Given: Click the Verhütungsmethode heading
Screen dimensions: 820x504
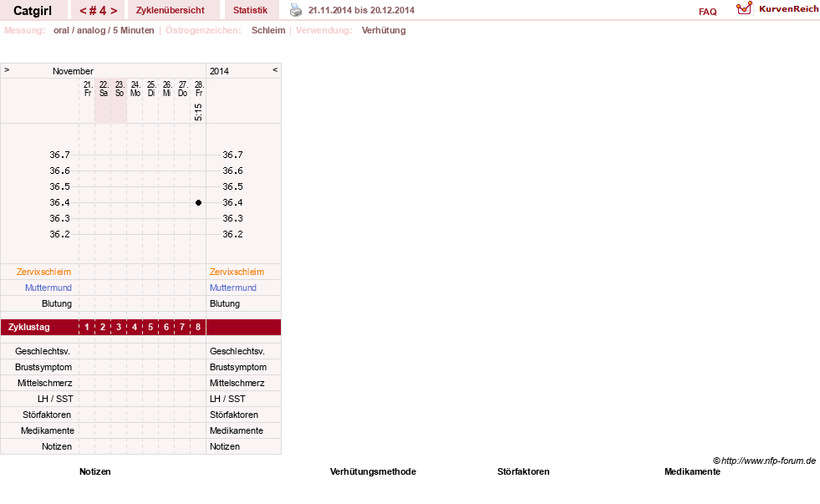Looking at the screenshot, I should [373, 471].
